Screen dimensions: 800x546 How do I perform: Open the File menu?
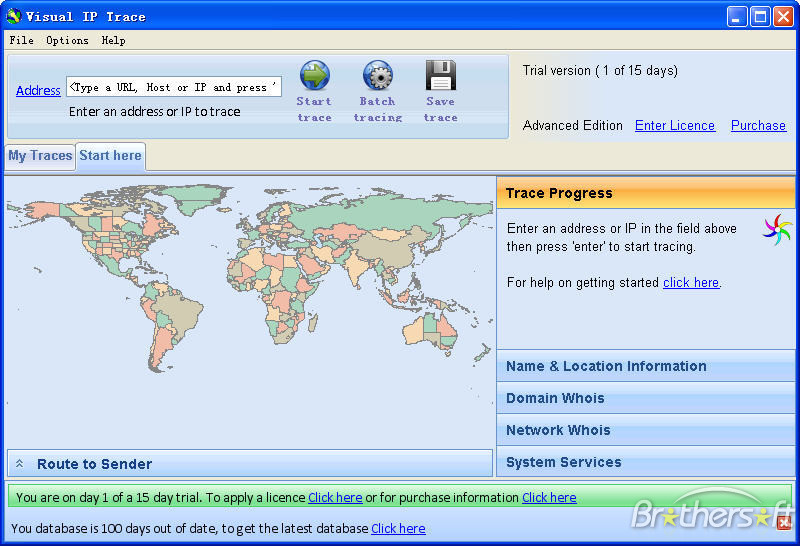(x=21, y=40)
